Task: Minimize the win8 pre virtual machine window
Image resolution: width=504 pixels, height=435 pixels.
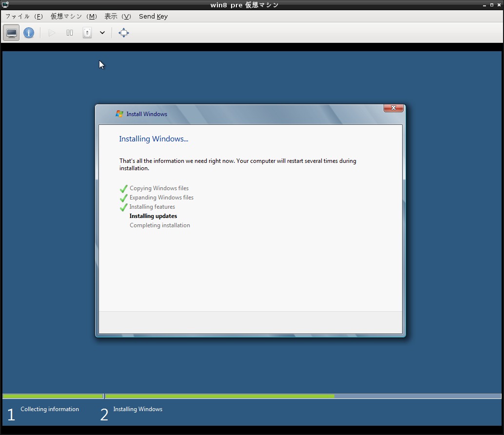Action: click(485, 5)
